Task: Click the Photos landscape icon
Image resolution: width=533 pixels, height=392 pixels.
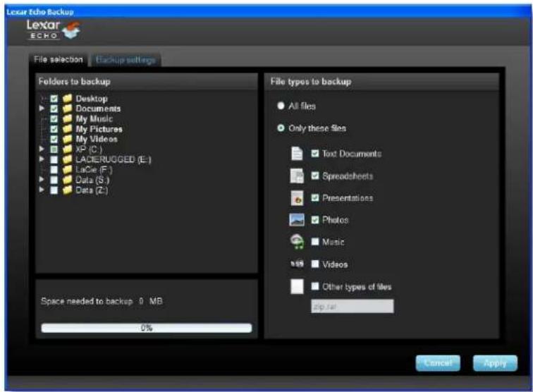Action: (x=296, y=220)
